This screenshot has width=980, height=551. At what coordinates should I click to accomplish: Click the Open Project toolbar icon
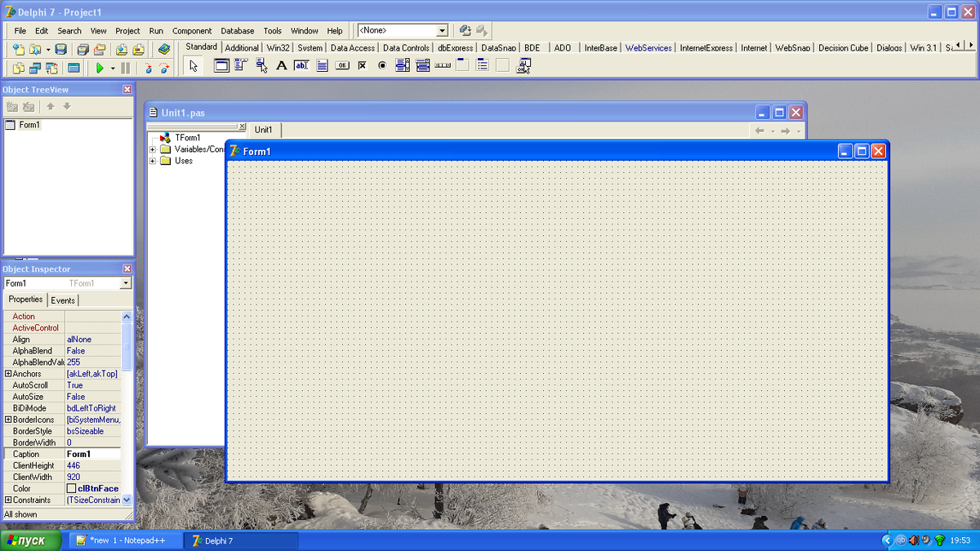click(99, 49)
